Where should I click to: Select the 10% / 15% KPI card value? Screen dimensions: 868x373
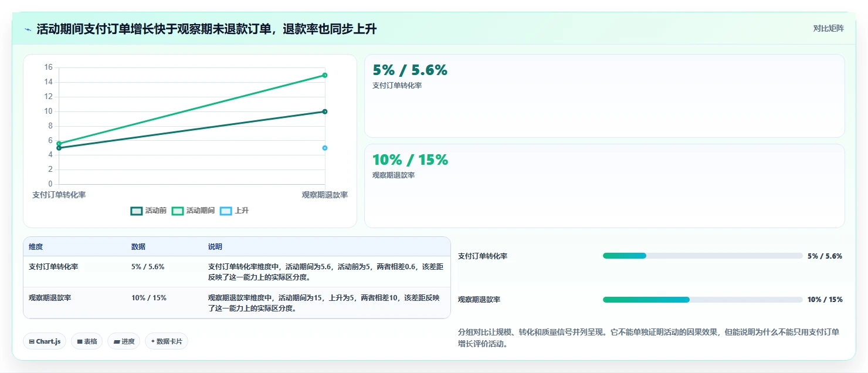[411, 160]
